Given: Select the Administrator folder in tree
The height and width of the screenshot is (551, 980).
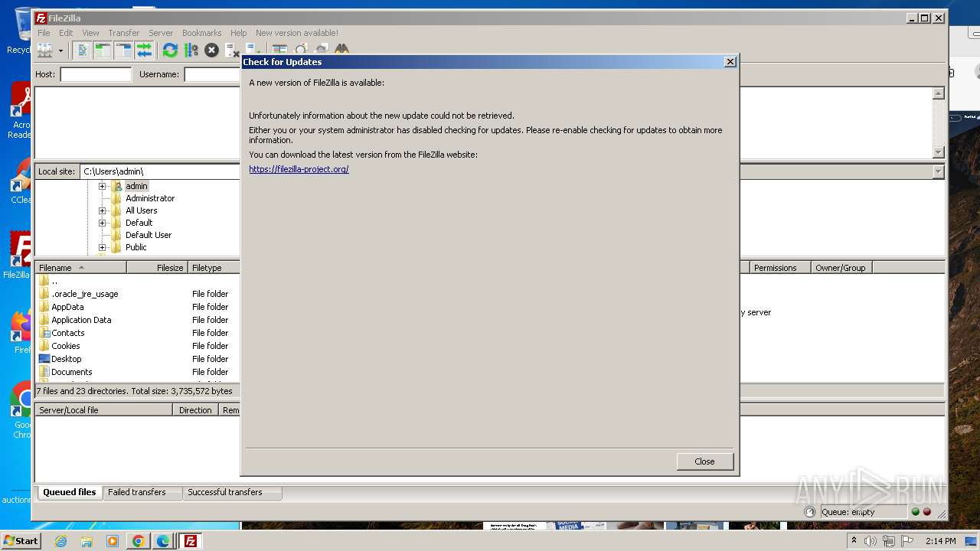Looking at the screenshot, I should tap(150, 198).
